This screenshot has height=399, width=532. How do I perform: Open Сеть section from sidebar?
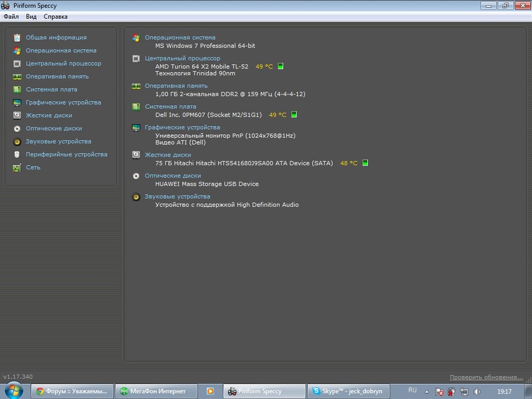click(x=33, y=167)
